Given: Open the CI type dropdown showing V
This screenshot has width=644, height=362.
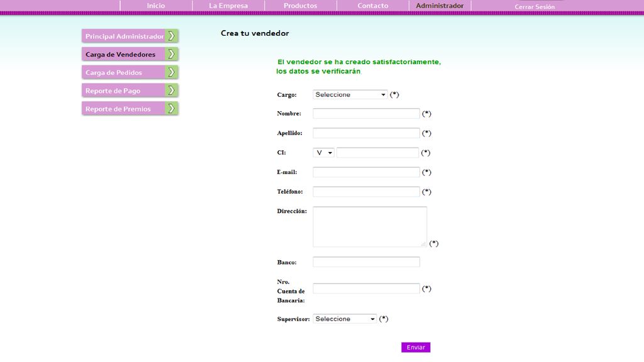Looking at the screenshot, I should (324, 153).
